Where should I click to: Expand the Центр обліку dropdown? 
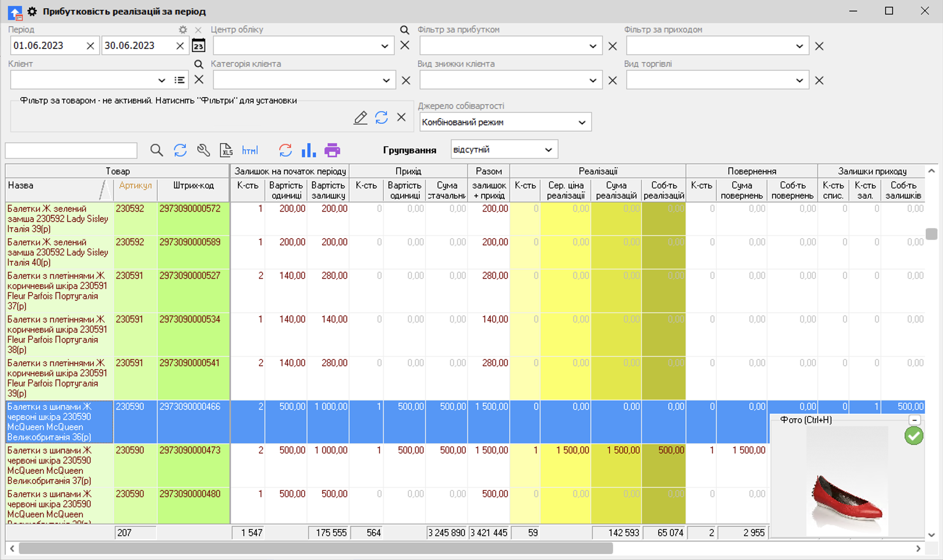pyautogui.click(x=385, y=46)
